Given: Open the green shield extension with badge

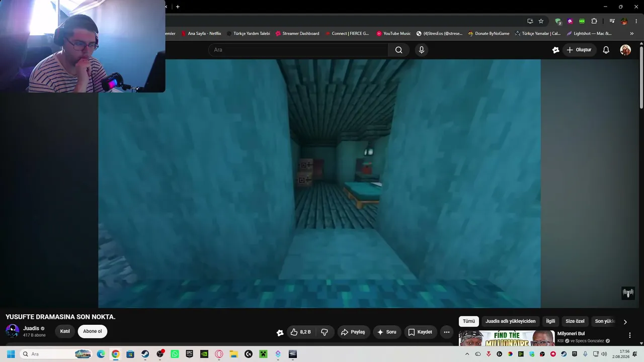Looking at the screenshot, I should (x=558, y=21).
